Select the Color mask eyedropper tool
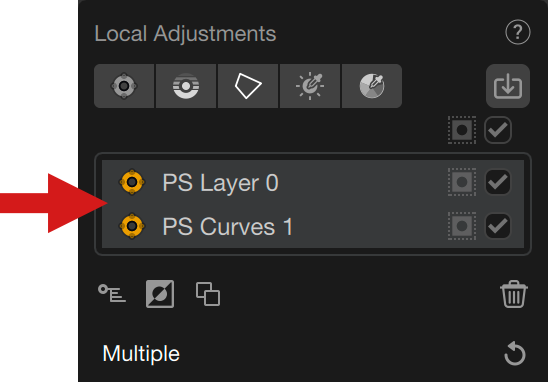The image size is (548, 382). [x=372, y=86]
